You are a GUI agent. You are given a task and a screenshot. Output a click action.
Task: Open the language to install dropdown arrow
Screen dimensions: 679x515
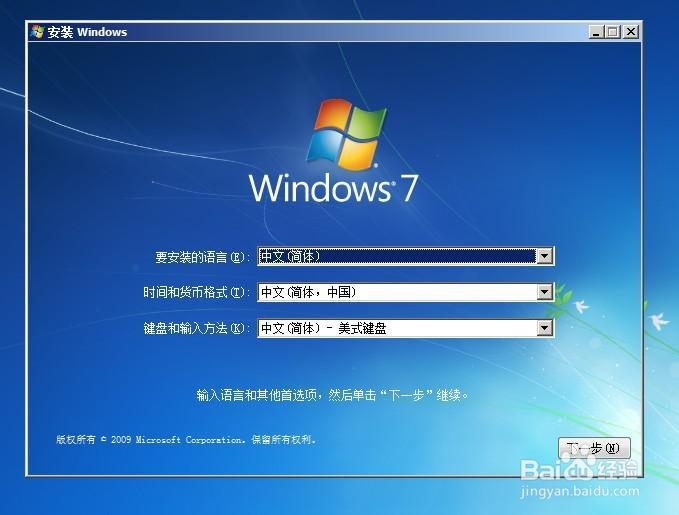tap(544, 256)
